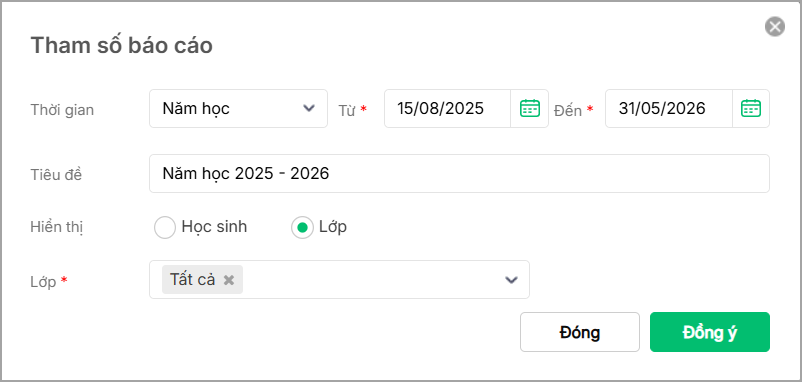Screen dimensions: 802x382
Task: Close the dialog with the X icon
Action: [774, 27]
